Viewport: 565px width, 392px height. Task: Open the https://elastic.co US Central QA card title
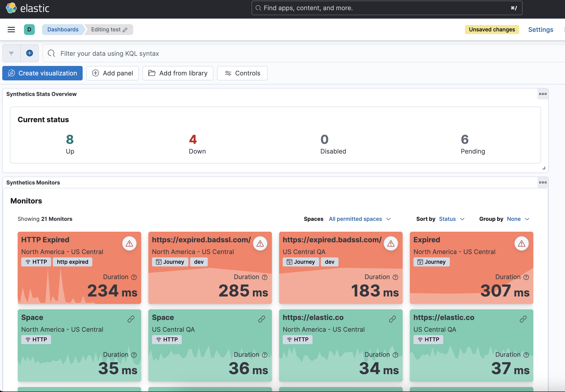pos(444,317)
